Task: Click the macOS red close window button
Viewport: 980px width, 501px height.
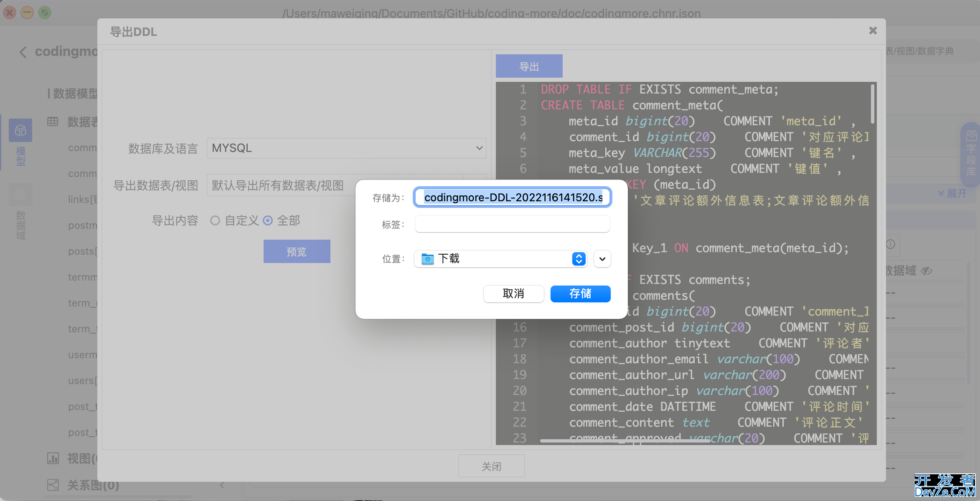Action: coord(10,13)
